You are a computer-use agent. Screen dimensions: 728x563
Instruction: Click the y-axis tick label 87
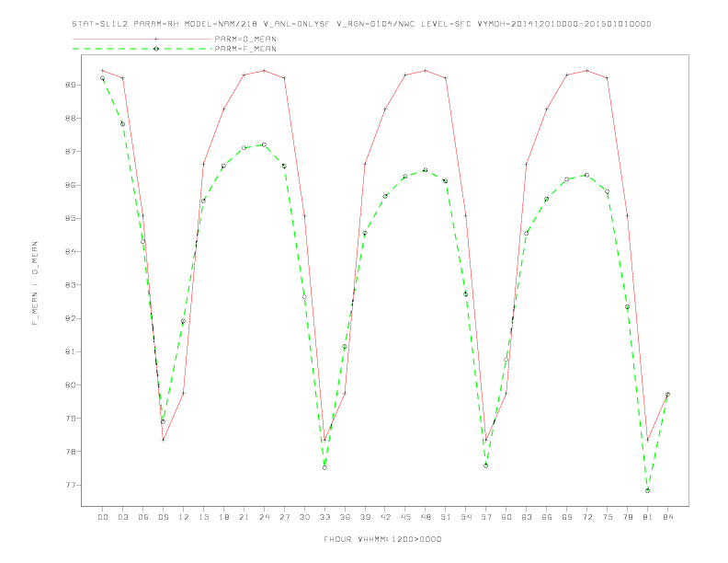[70, 152]
